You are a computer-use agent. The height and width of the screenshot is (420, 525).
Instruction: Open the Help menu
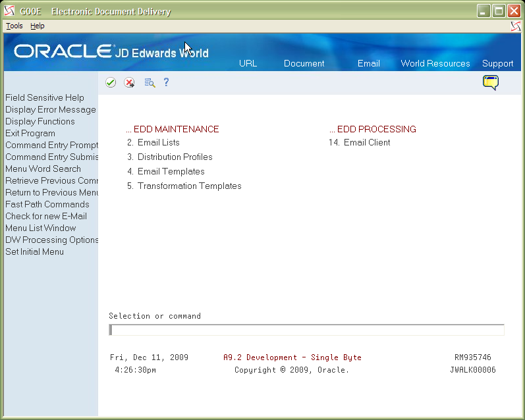click(x=37, y=26)
